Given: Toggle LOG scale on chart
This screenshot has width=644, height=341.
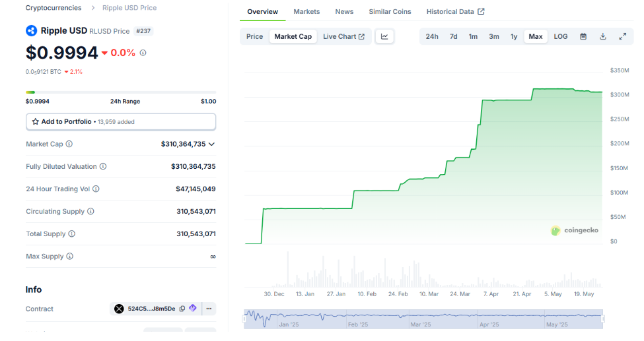Looking at the screenshot, I should point(561,36).
